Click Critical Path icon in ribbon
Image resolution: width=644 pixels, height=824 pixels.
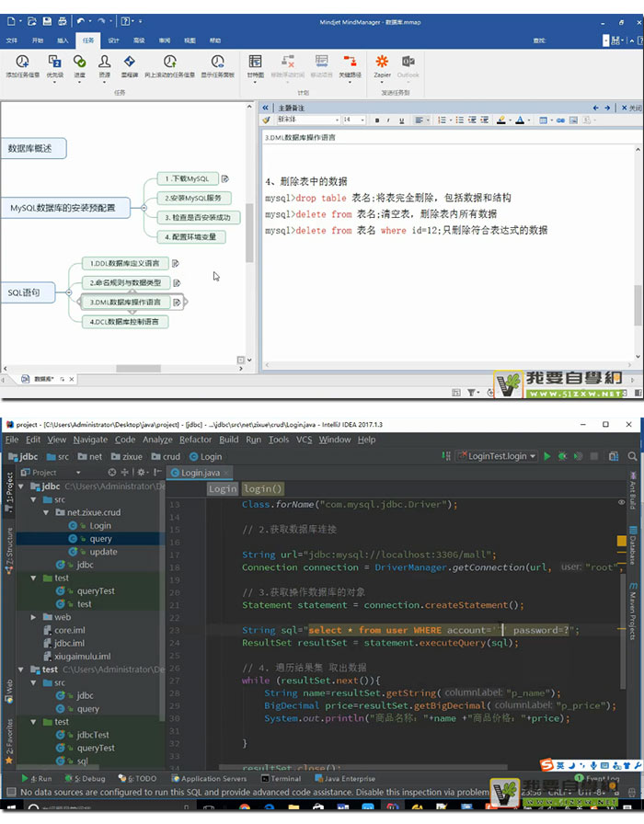pos(350,61)
